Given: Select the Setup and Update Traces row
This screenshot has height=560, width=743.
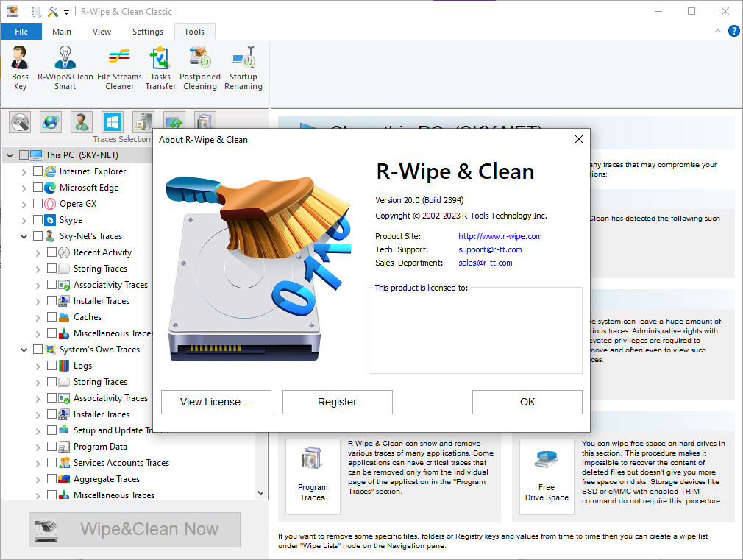Looking at the screenshot, I should click(121, 430).
